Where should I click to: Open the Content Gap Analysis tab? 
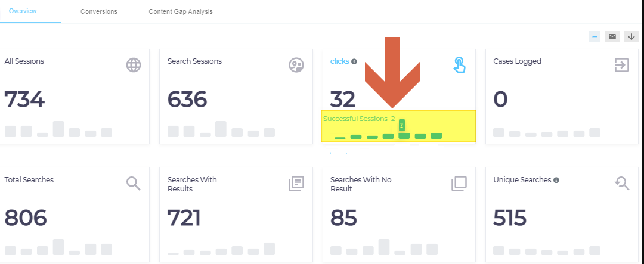(x=181, y=11)
